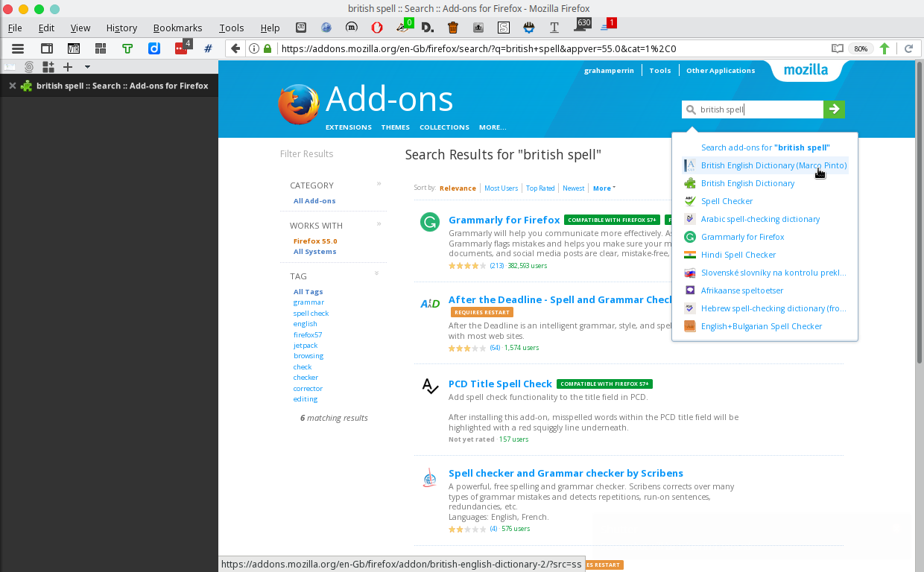This screenshot has width=924, height=572.
Task: Click the green T toolbar icon
Action: [127, 48]
